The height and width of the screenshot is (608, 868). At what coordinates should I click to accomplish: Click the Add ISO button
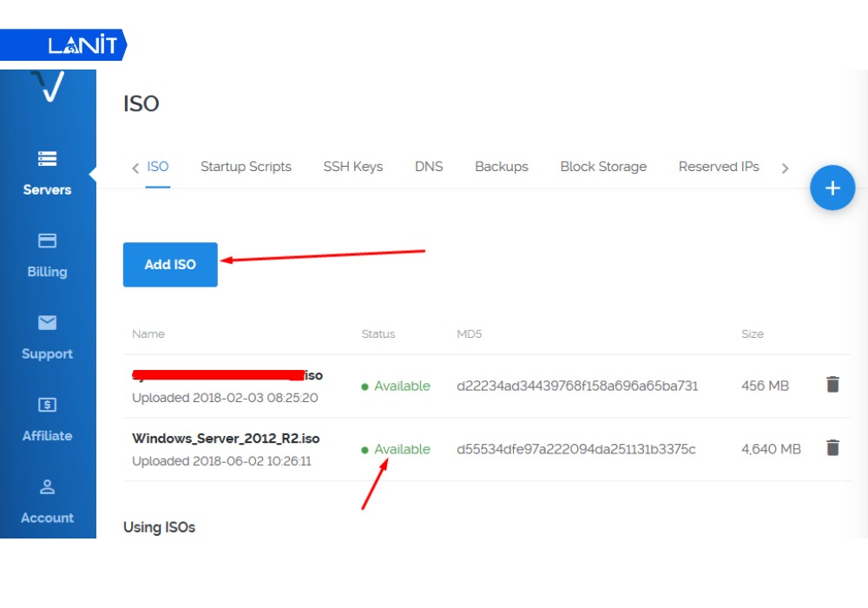(169, 265)
